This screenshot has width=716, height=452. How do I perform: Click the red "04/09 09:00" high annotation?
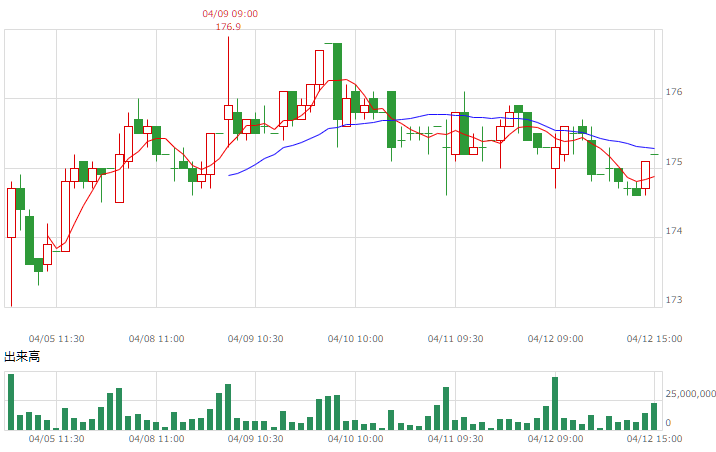click(230, 14)
